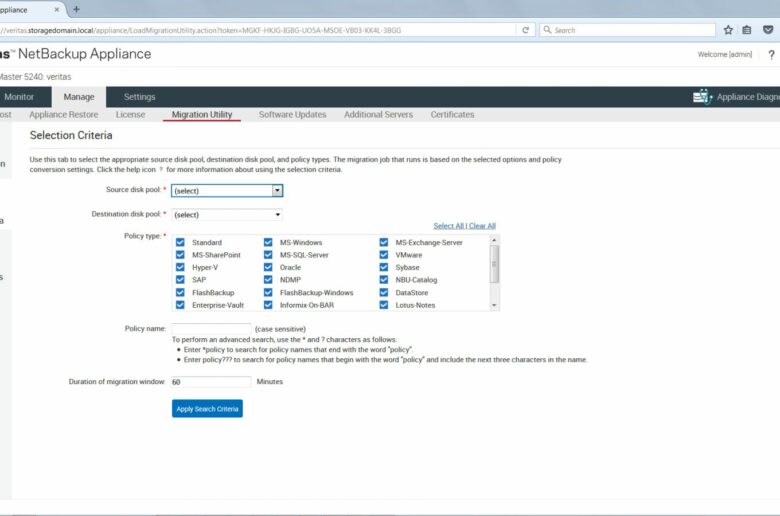
Task: Click the bookmark star icon
Action: (728, 30)
